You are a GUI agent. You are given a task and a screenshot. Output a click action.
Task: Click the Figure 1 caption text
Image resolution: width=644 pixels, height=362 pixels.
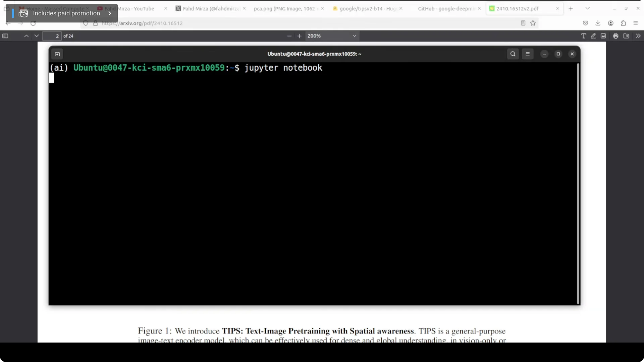coord(322,335)
